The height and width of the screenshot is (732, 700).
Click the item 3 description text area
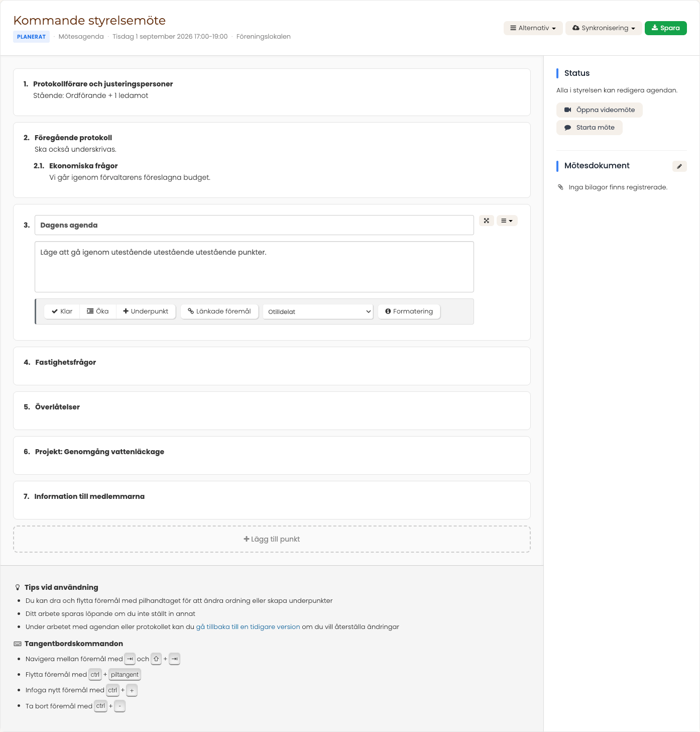pyautogui.click(x=254, y=267)
